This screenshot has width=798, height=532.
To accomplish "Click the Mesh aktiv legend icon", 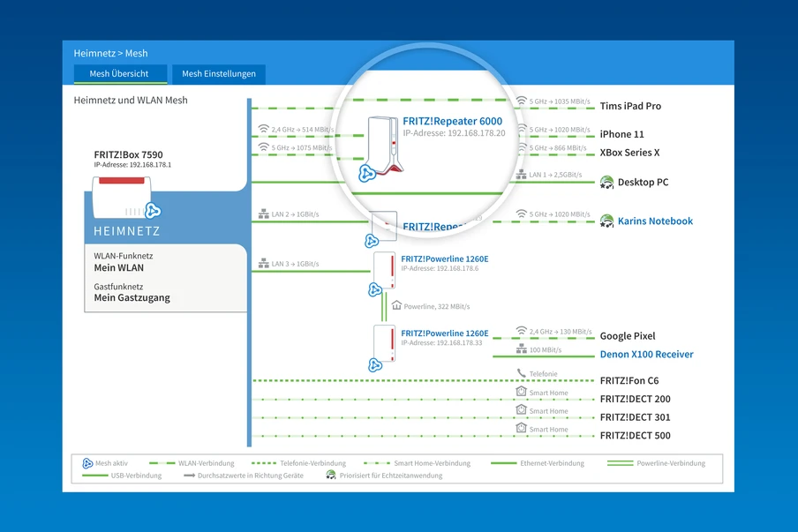I will (x=89, y=462).
